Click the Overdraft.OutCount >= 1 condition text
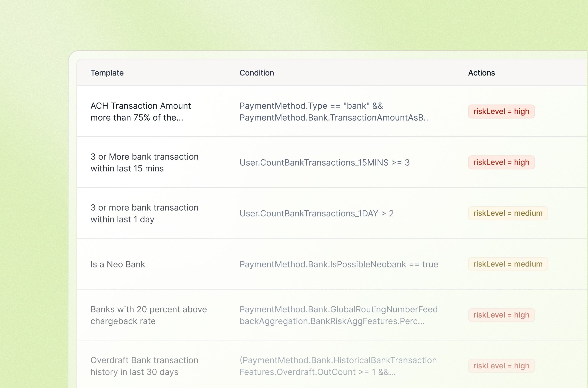The image size is (588, 388). coord(338,366)
